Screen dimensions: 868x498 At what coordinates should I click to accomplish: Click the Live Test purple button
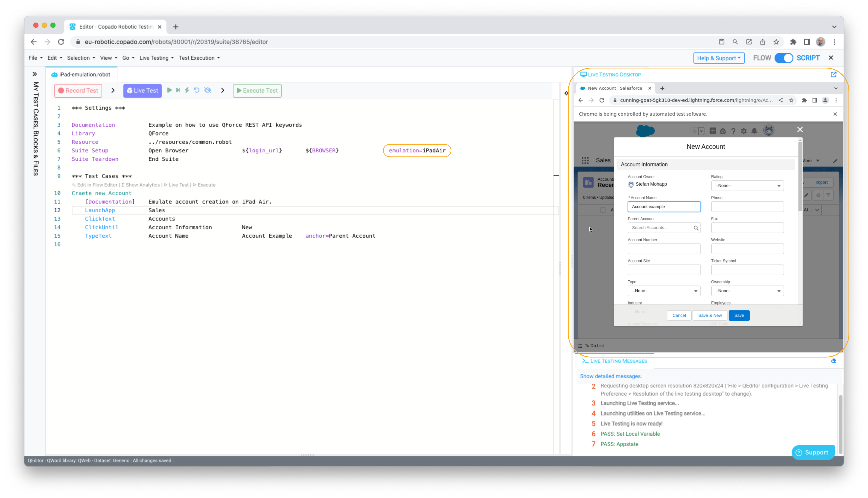[x=142, y=90]
